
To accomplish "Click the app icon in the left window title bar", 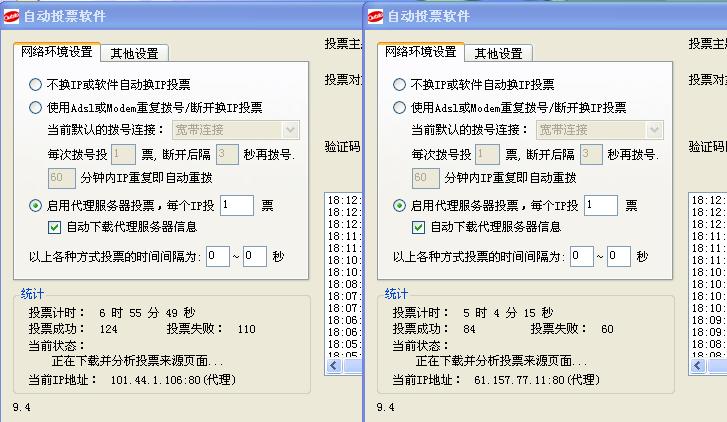I will coord(11,15).
